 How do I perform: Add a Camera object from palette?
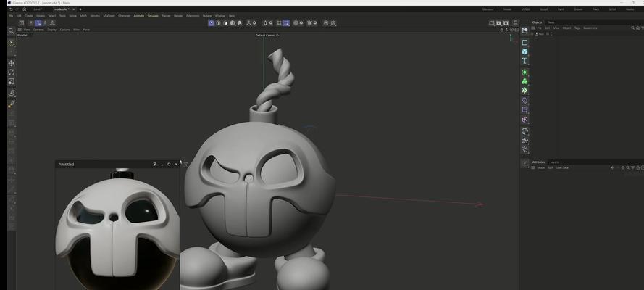(524, 141)
